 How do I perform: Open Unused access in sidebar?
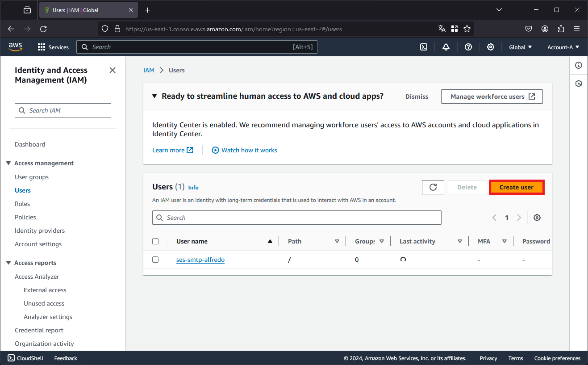coord(44,303)
